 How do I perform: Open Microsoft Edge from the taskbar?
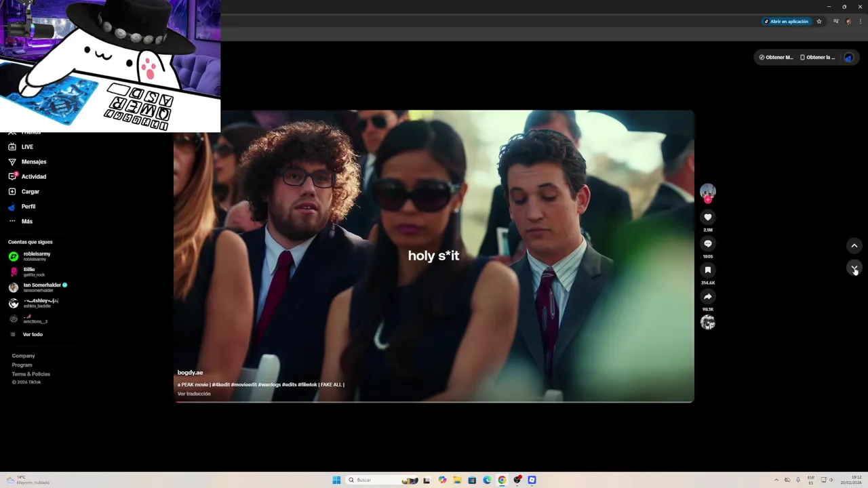pyautogui.click(x=487, y=480)
